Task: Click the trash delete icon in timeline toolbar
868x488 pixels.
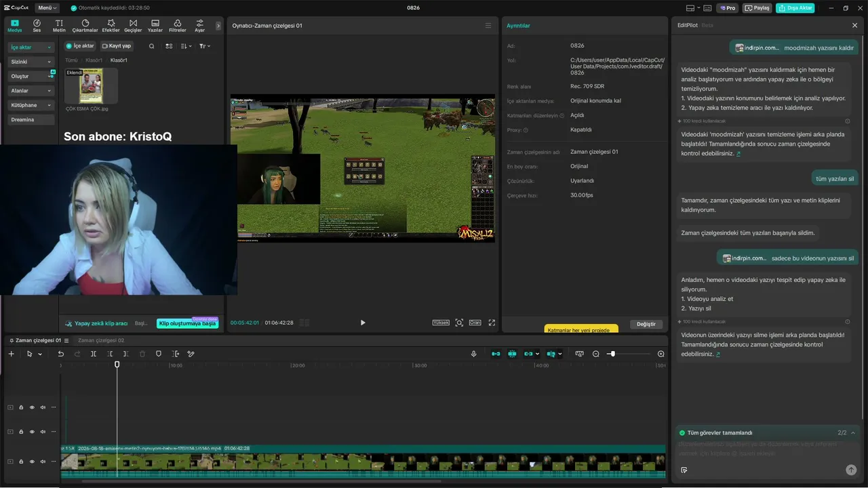Action: coord(142,354)
